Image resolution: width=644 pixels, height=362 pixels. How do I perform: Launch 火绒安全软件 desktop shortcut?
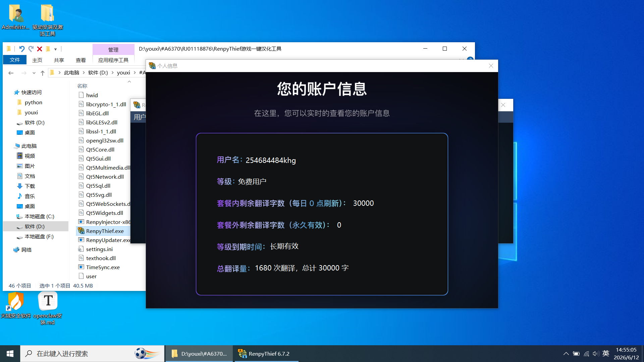tap(15, 305)
